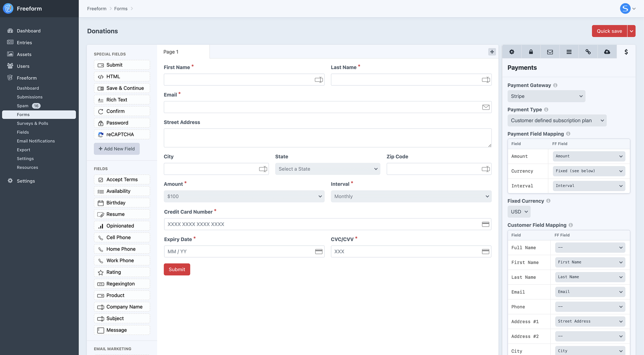Open the Payment Type subscription plan dropdown
The width and height of the screenshot is (644, 355).
557,120
